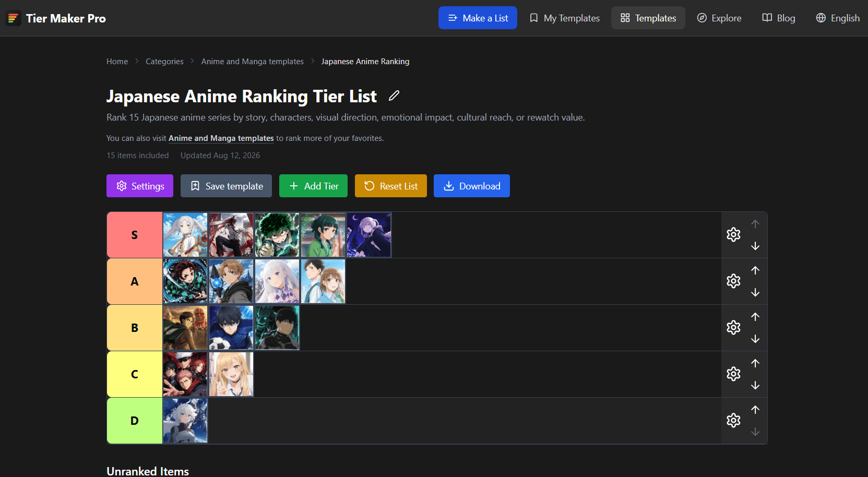Open settings gear for tier B
868x477 pixels.
[x=733, y=327]
